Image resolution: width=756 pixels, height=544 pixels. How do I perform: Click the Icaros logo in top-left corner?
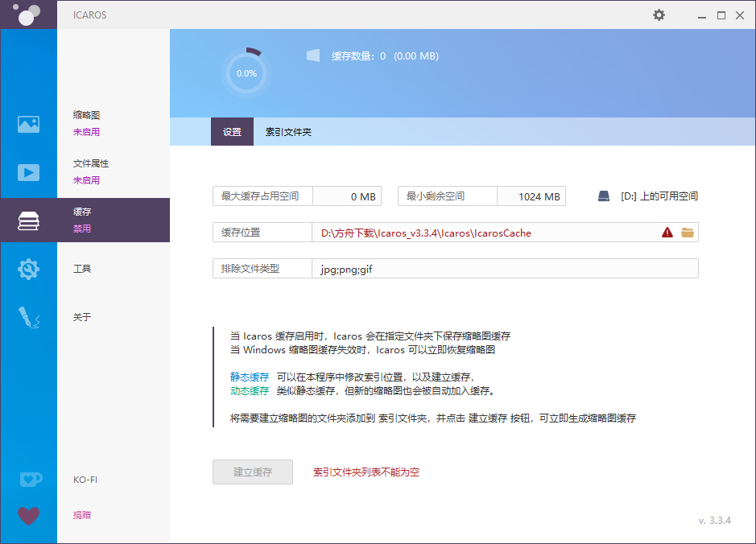[28, 14]
